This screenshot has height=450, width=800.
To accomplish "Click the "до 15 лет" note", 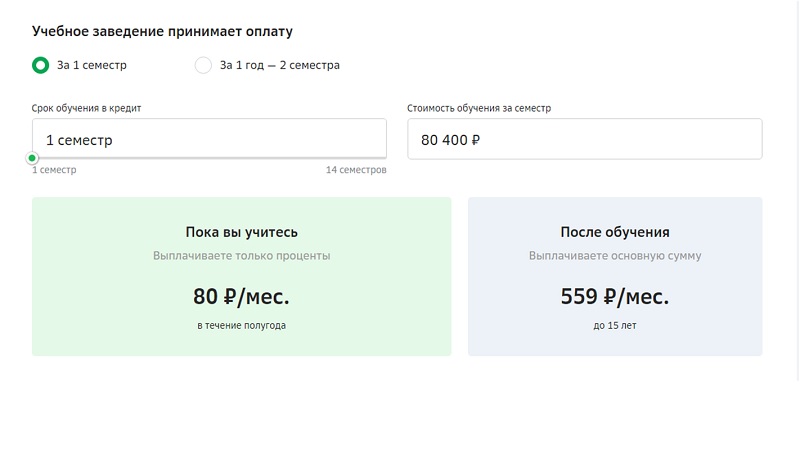I will coord(615,326).
